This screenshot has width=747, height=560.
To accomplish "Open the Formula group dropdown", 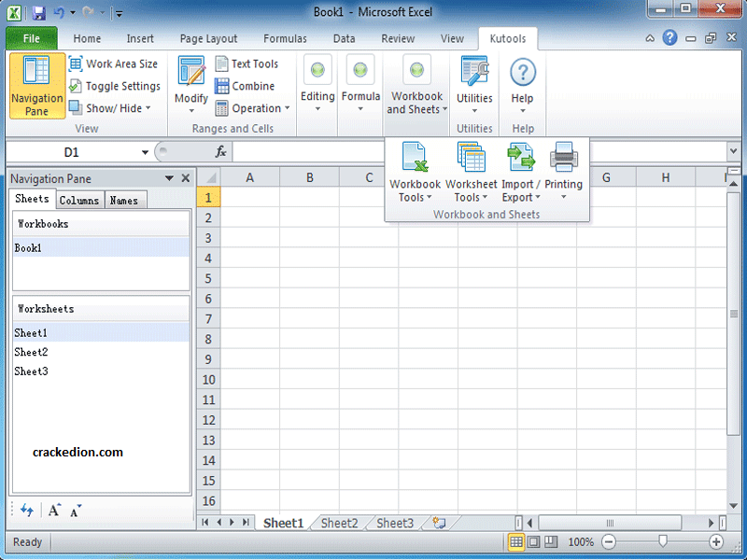I will (x=360, y=84).
